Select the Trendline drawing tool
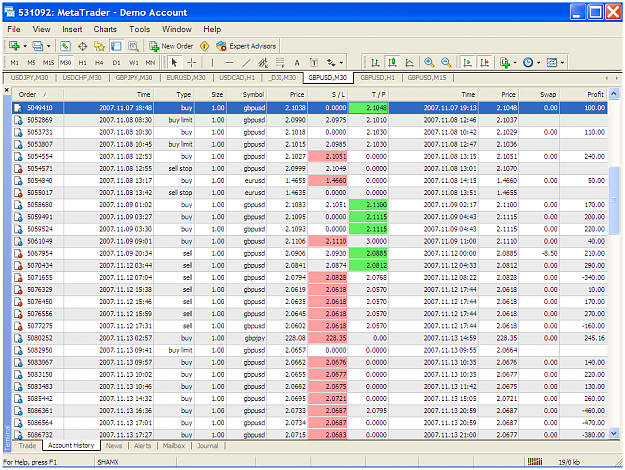 [246, 63]
